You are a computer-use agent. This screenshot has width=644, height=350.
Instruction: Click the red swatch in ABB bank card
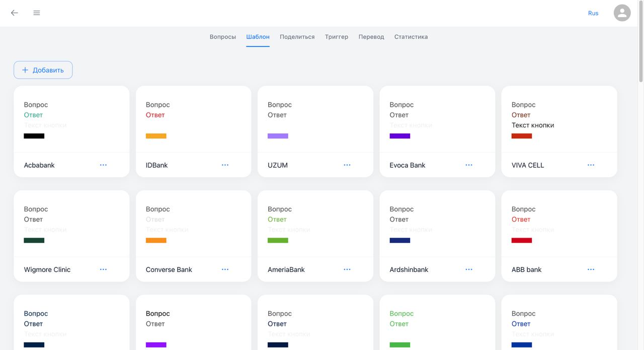tap(522, 240)
